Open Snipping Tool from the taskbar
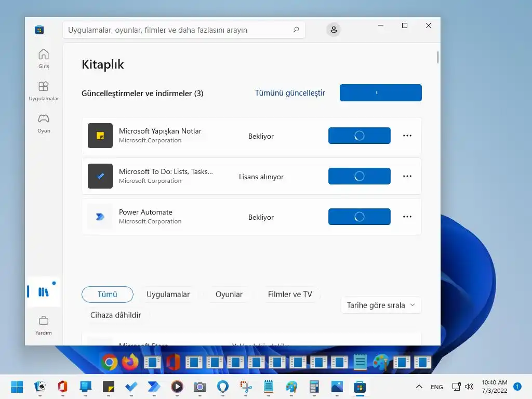The image size is (532, 399). click(246, 387)
